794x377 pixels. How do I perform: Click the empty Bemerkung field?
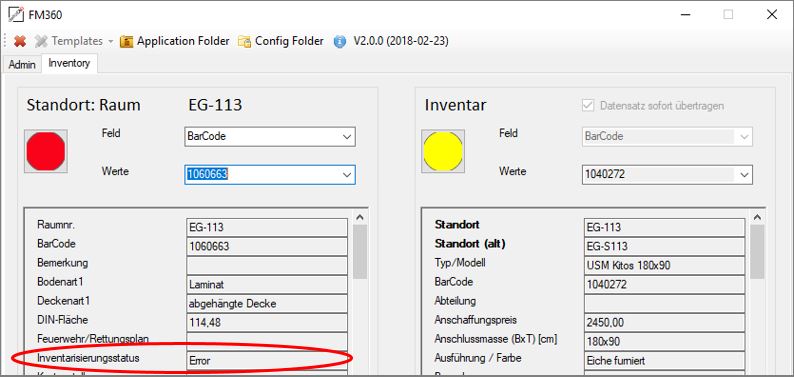267,265
